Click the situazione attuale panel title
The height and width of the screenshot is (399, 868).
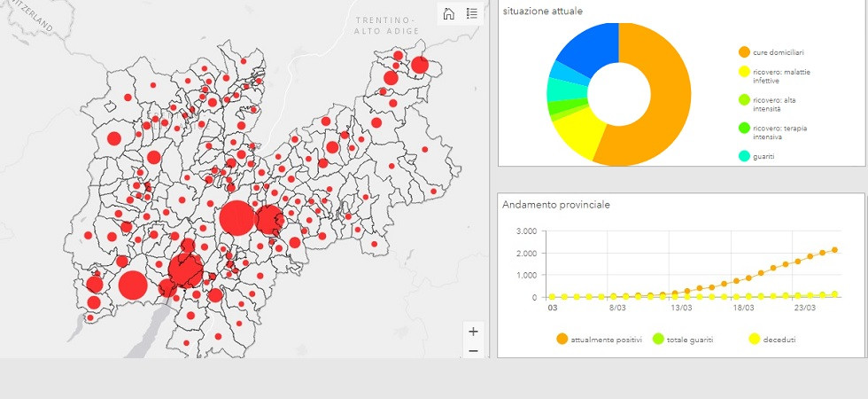[x=542, y=11]
